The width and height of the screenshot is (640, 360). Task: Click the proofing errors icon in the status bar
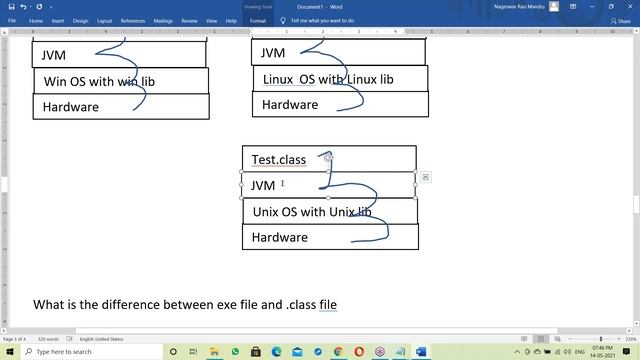[69, 339]
